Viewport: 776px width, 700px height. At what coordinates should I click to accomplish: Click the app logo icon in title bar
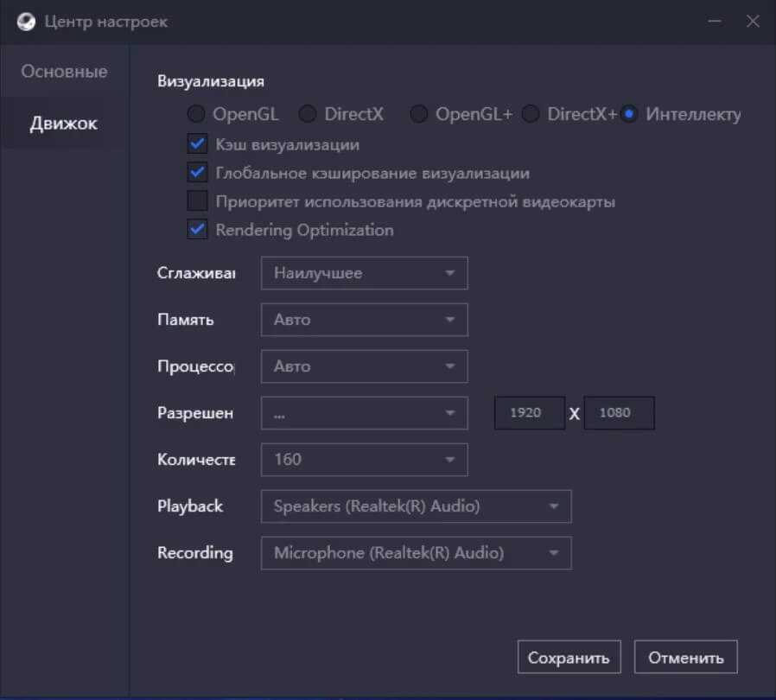pyautogui.click(x=26, y=22)
